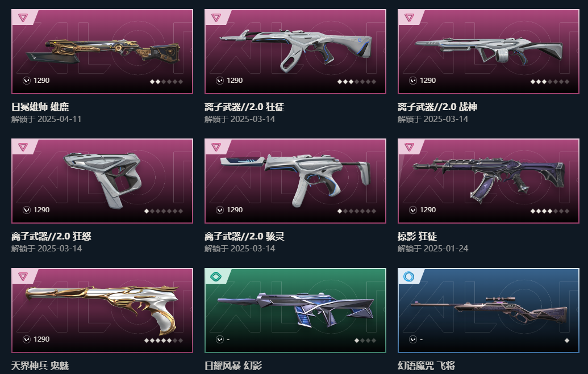
Task: Click the pink tier icon on 日冕雄师 雄鹿 card
Action: pyautogui.click(x=23, y=18)
